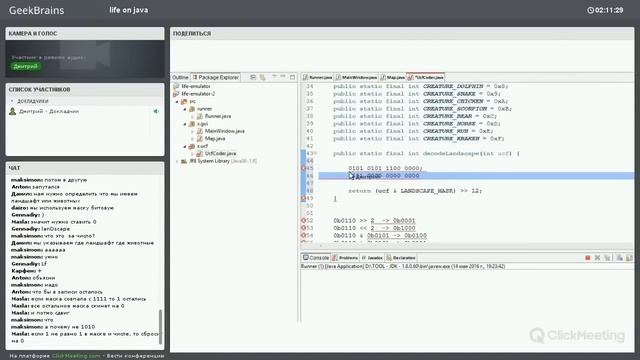The height and width of the screenshot is (360, 640).
Task: Click the code editor horizontal scrollbar
Action: 467,246
